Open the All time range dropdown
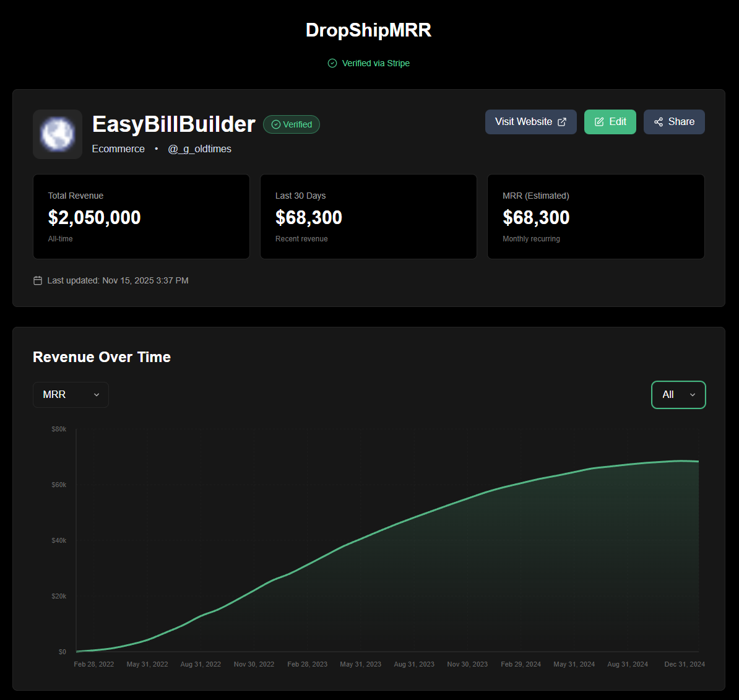This screenshot has height=700, width=739. coord(678,394)
